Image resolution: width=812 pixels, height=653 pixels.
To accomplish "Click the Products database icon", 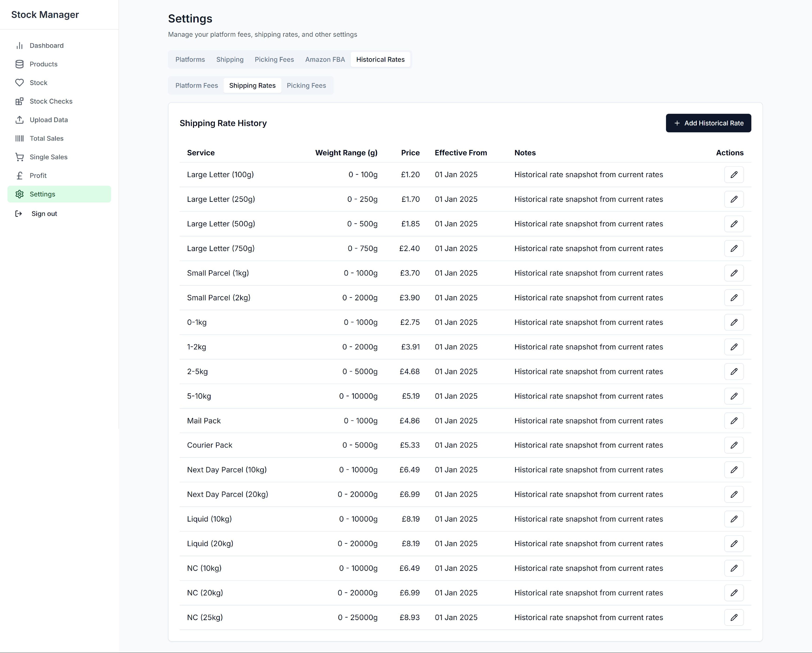I will pyautogui.click(x=20, y=64).
